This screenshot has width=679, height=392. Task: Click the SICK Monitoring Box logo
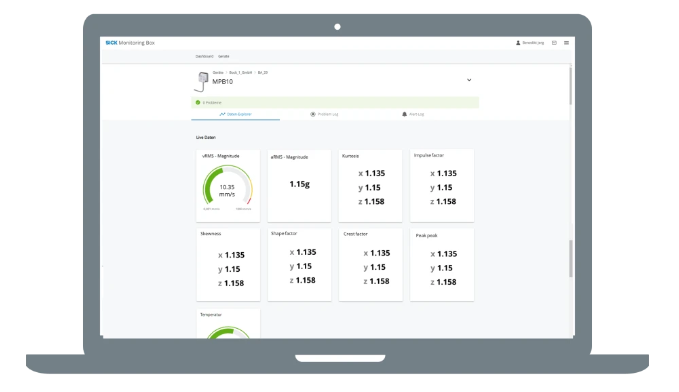(x=130, y=43)
